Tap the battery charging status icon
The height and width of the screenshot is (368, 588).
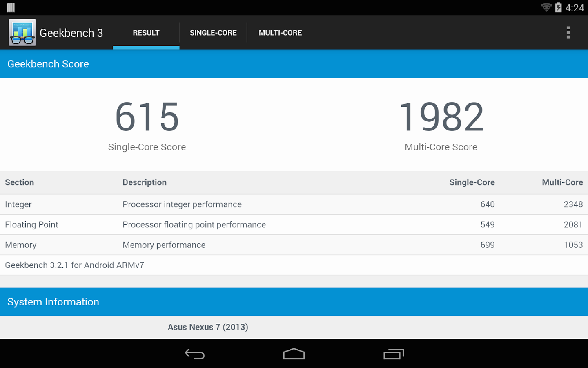click(x=558, y=7)
